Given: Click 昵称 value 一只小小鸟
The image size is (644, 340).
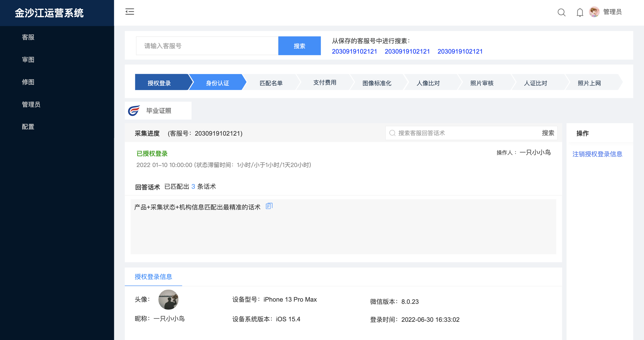Looking at the screenshot, I should [x=169, y=319].
